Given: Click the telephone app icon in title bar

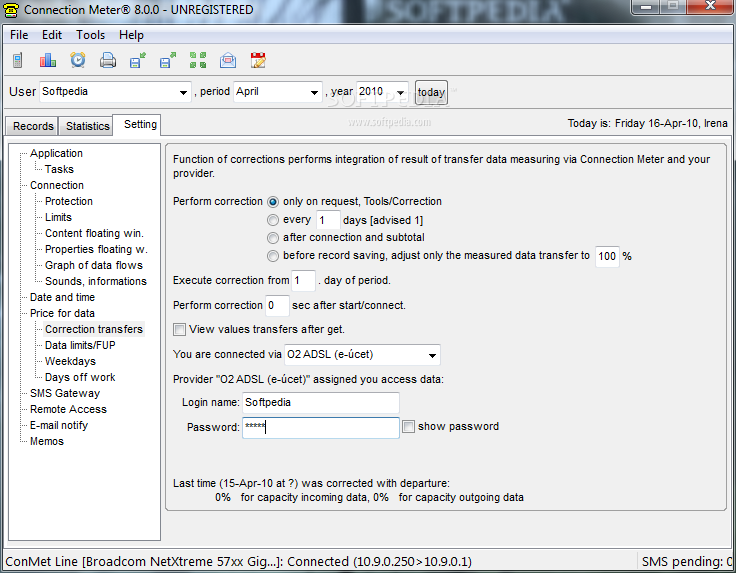Looking at the screenshot, I should pyautogui.click(x=11, y=9).
